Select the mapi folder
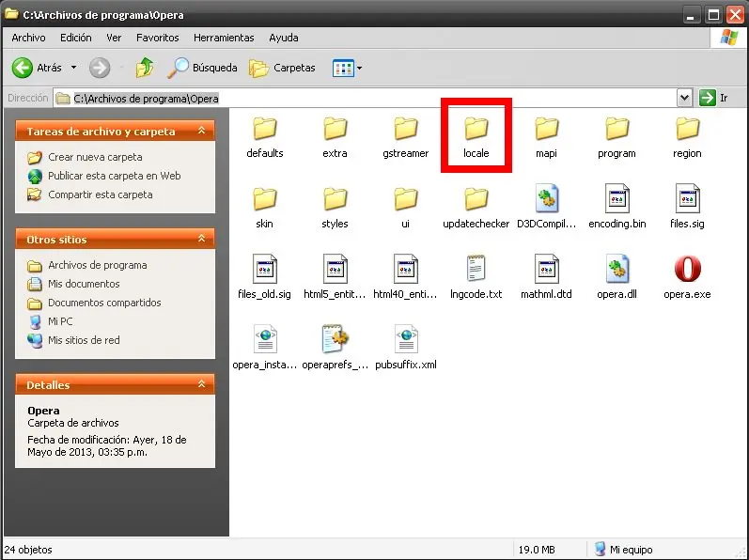 coord(546,137)
